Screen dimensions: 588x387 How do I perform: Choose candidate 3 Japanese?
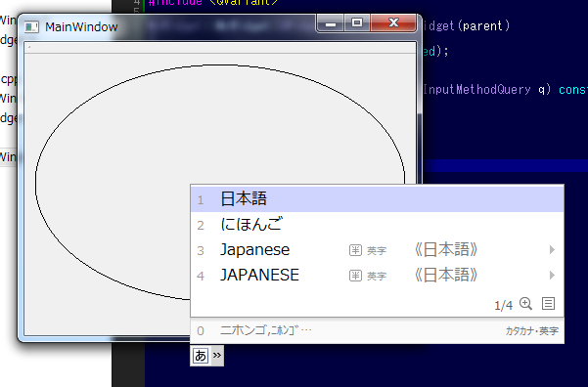point(377,250)
